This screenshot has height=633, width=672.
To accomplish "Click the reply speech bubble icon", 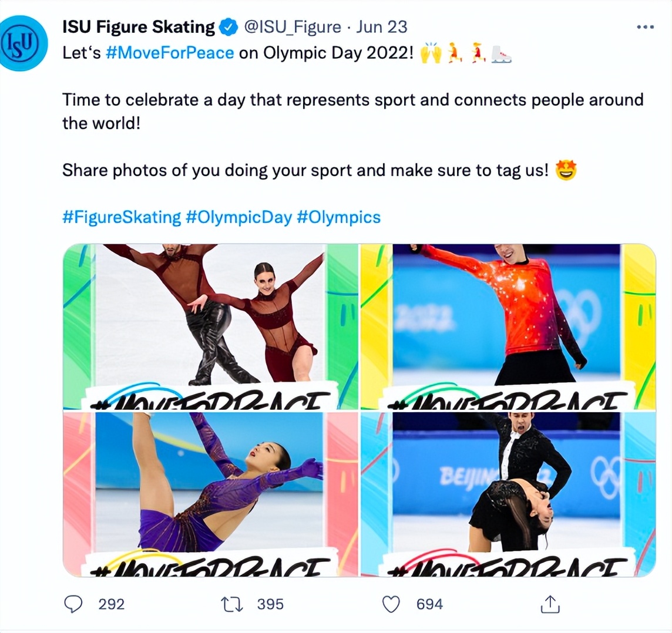I will [x=73, y=604].
